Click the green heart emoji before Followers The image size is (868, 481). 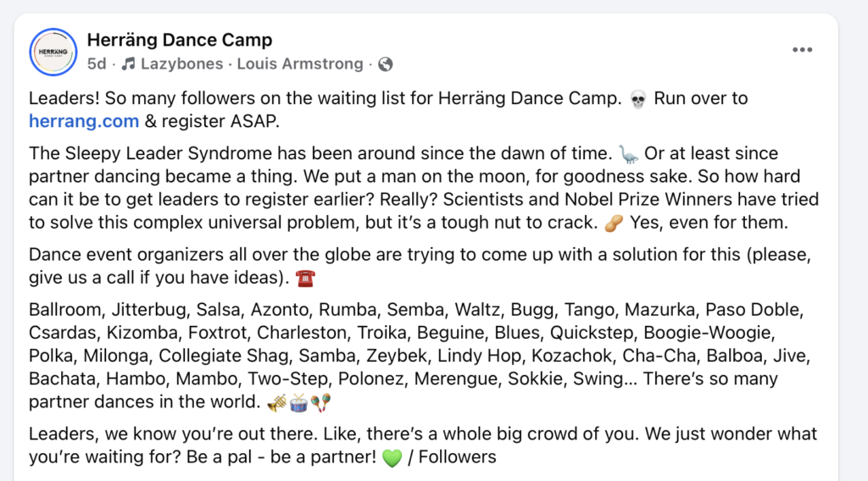point(391,458)
